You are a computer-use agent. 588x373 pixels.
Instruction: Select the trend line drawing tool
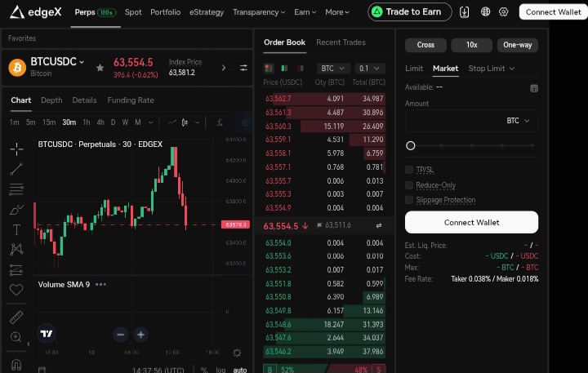click(x=16, y=169)
